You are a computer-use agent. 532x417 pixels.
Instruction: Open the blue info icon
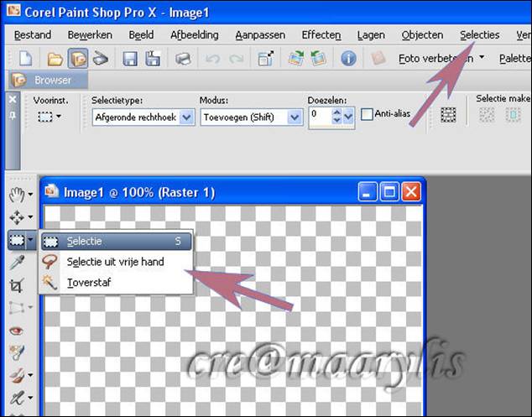[x=348, y=59]
